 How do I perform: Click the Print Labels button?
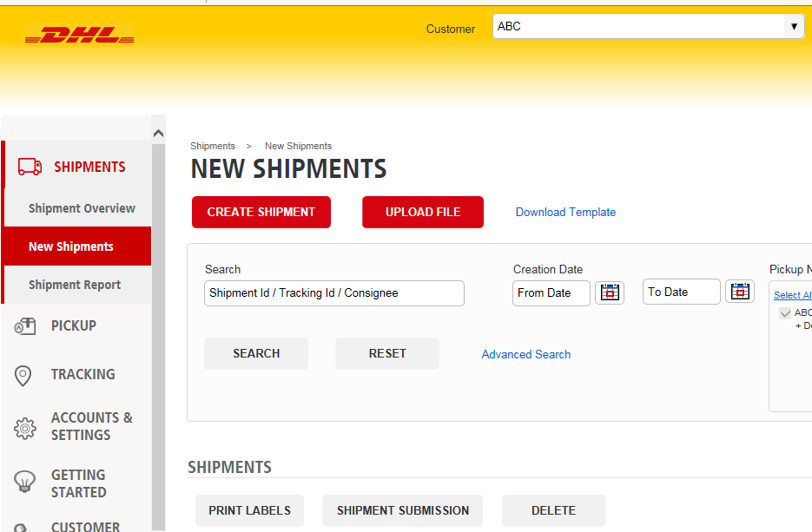click(249, 510)
